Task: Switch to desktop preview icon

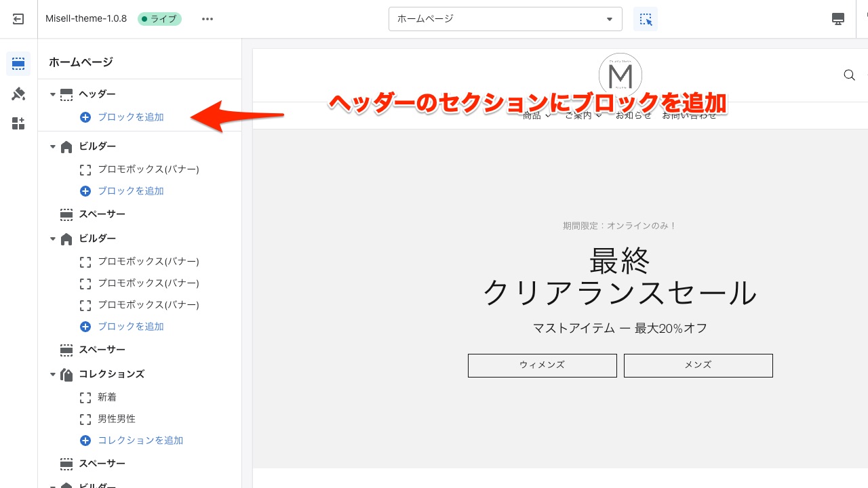Action: point(838,19)
